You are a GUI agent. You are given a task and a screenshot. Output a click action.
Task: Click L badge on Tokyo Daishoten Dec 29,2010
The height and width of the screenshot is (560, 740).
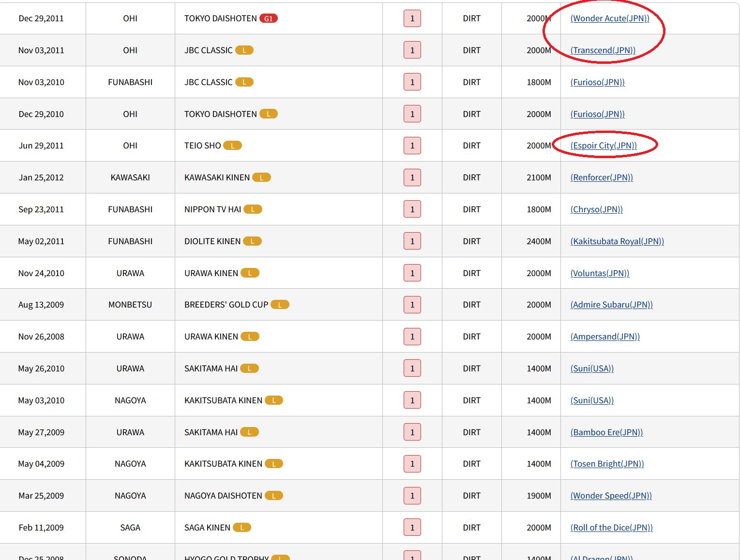tap(269, 114)
